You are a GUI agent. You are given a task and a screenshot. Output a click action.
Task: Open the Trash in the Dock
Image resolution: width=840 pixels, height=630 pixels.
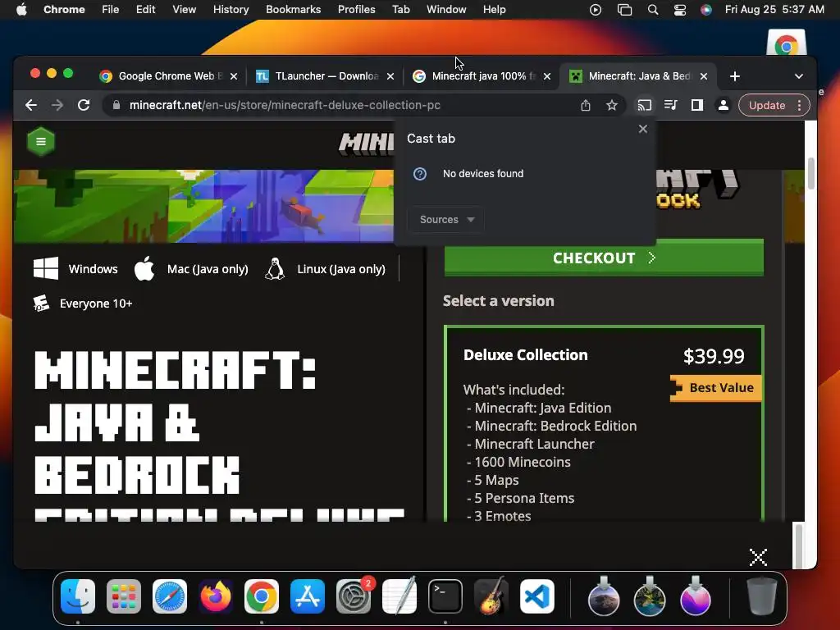pyautogui.click(x=761, y=596)
